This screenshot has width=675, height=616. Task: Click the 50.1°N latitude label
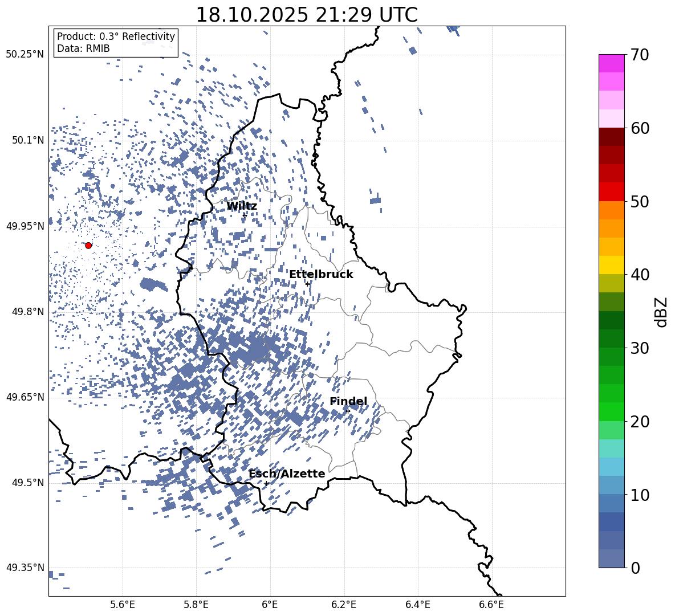tap(28, 141)
